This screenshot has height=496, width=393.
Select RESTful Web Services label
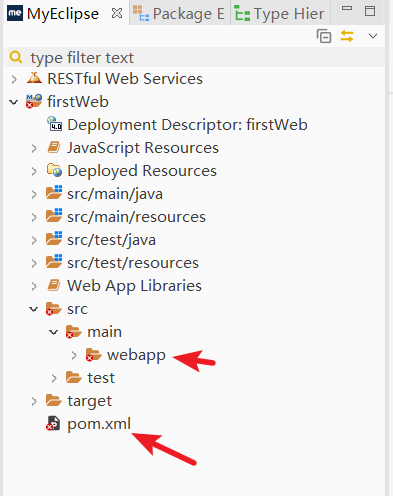[125, 79]
